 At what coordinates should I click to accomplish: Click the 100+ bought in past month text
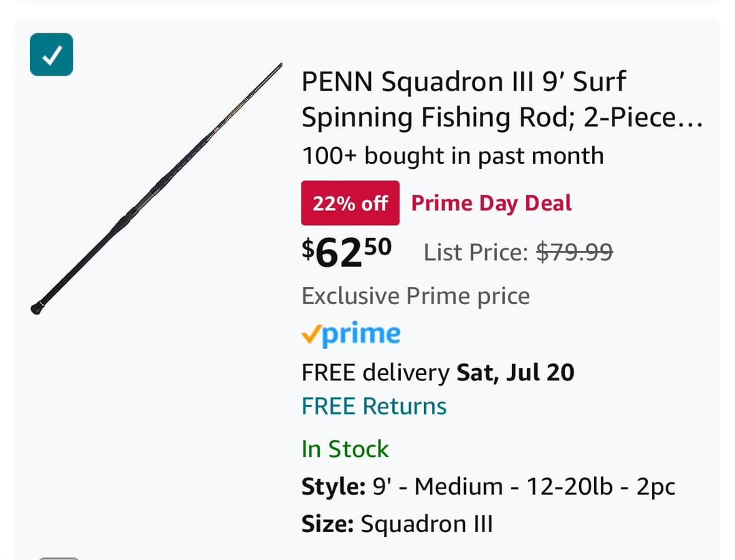[453, 156]
